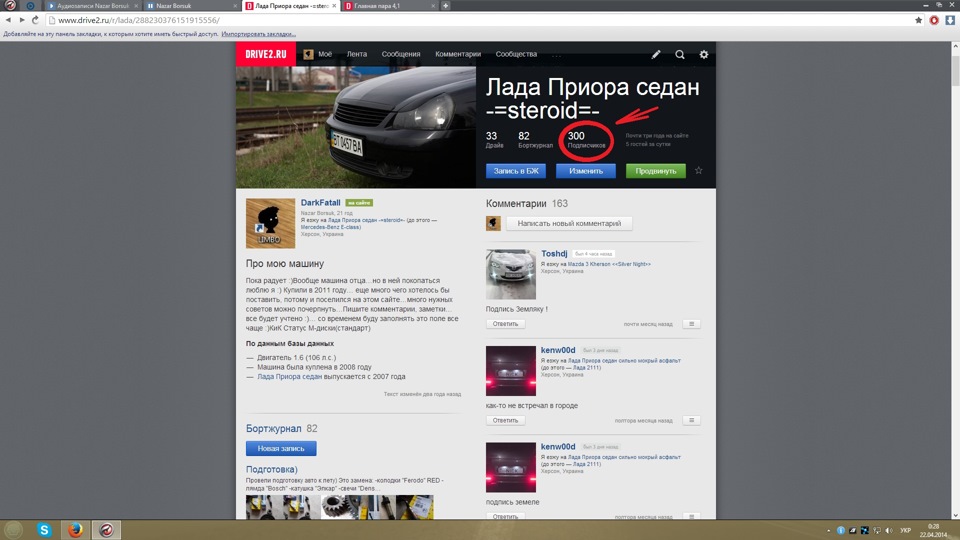Open site search magnifier icon
Viewport: 960px width, 540px height.
click(x=680, y=54)
